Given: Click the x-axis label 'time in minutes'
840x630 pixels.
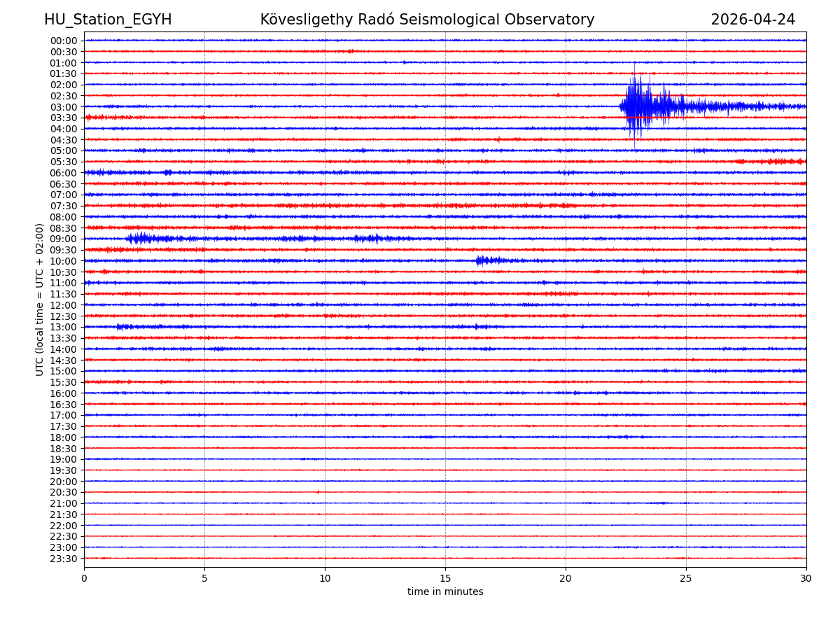Looking at the screenshot, I should pos(445,592).
